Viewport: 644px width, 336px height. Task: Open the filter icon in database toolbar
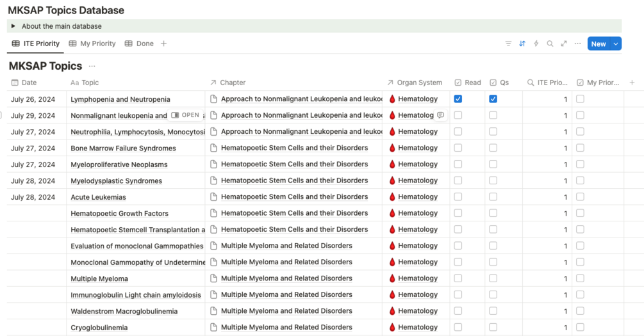click(x=508, y=44)
